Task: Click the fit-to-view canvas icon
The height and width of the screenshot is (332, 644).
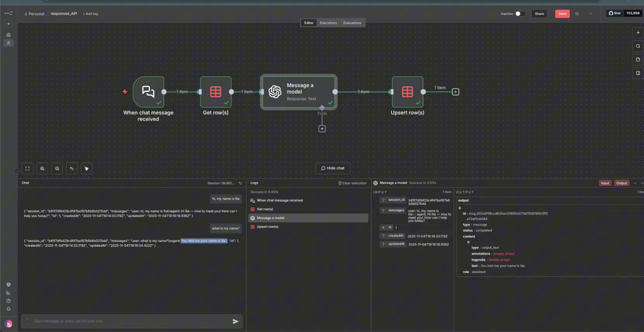Action: coord(28,168)
